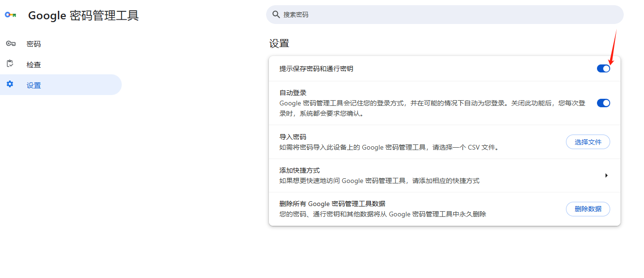Click the 设置 page heading
Viewport: 644px width, 278px height.
pos(279,44)
